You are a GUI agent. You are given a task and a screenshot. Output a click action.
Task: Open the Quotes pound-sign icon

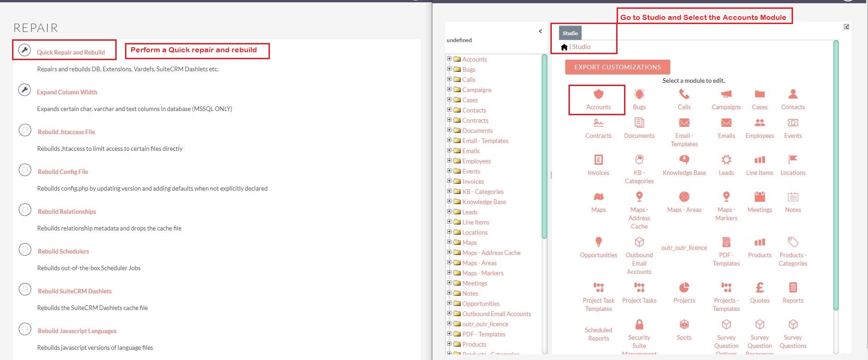pyautogui.click(x=760, y=287)
